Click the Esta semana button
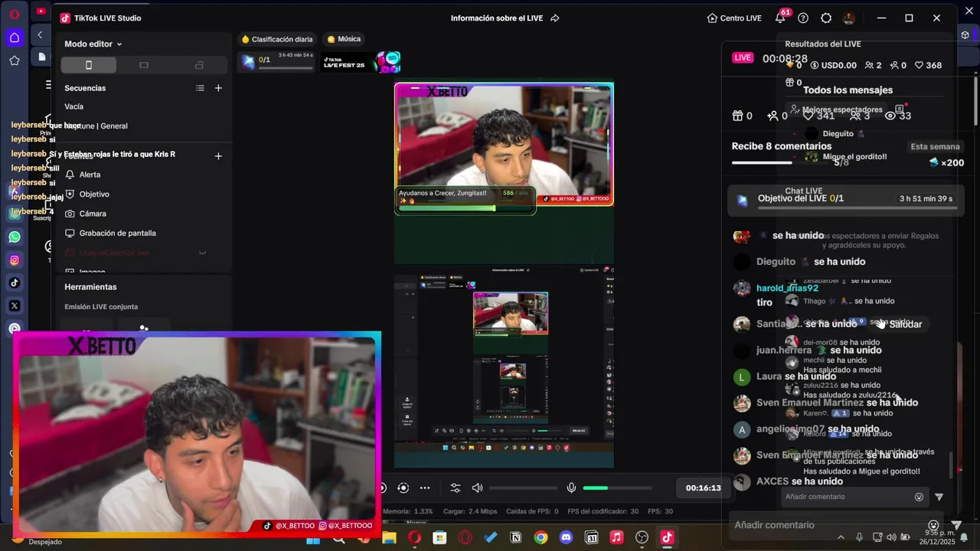Screen dimensions: 980x551 [935, 146]
